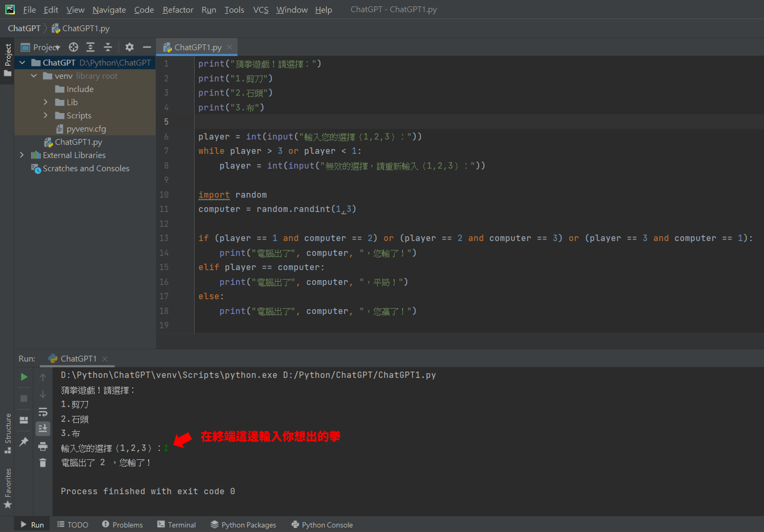Expand the Lib folder
Image resolution: width=764 pixels, height=532 pixels.
click(x=46, y=102)
